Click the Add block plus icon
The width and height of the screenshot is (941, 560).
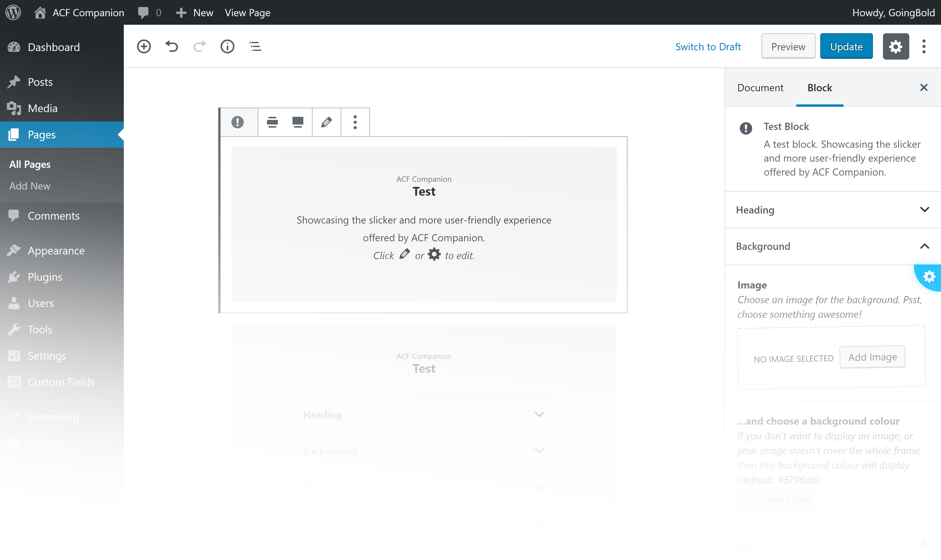pos(144,46)
